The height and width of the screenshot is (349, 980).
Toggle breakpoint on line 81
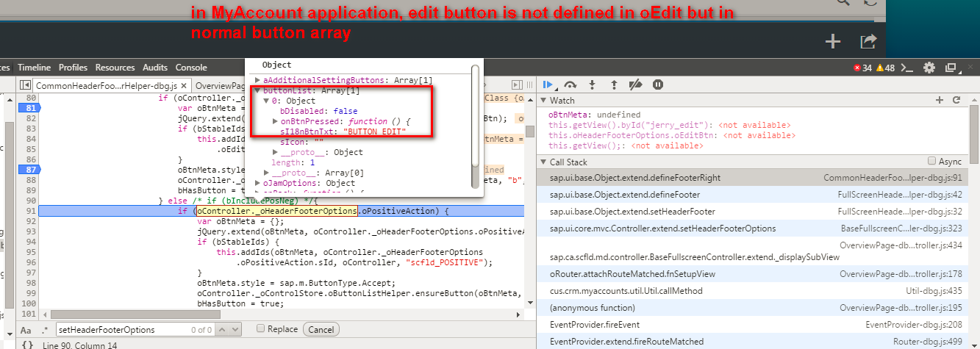click(29, 108)
